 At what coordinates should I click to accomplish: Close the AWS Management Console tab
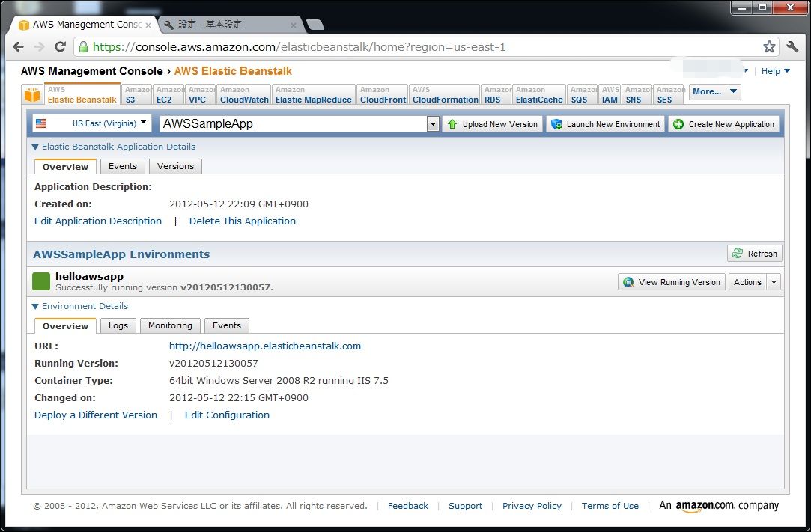pos(148,25)
